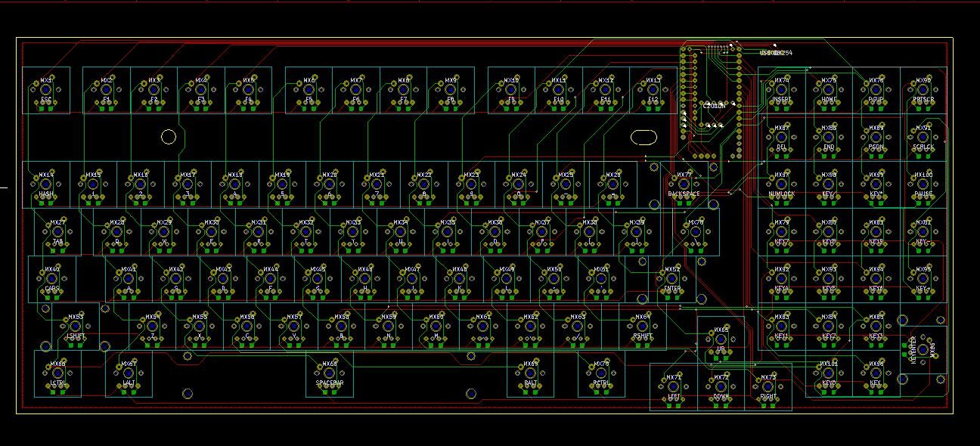Select the HASH key footprint MX14
Screen dimensions: 980x446
pyautogui.click(x=46, y=184)
